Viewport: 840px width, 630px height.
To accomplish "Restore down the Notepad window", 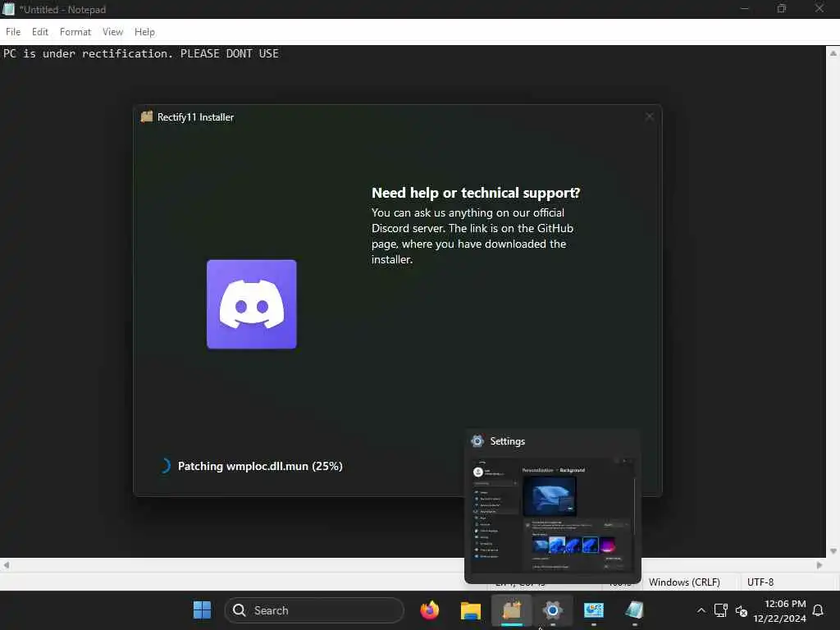I will (782, 8).
